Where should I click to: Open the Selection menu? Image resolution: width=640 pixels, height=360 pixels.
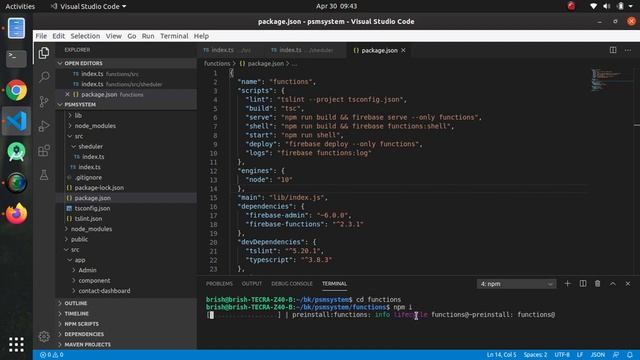[x=85, y=36]
